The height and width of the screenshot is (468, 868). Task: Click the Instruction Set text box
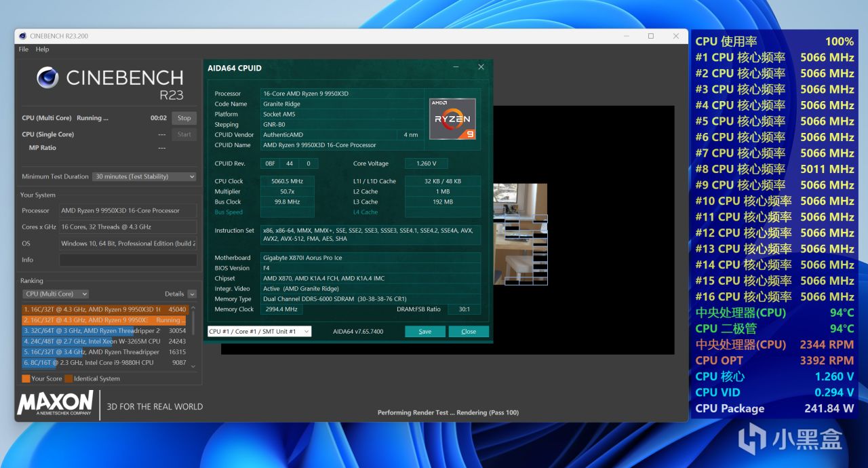371,235
